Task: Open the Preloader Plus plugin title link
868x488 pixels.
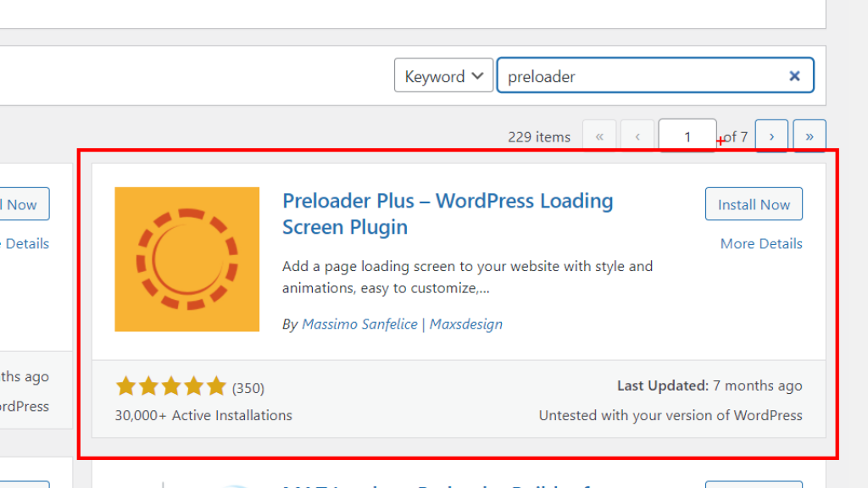Action: [448, 213]
